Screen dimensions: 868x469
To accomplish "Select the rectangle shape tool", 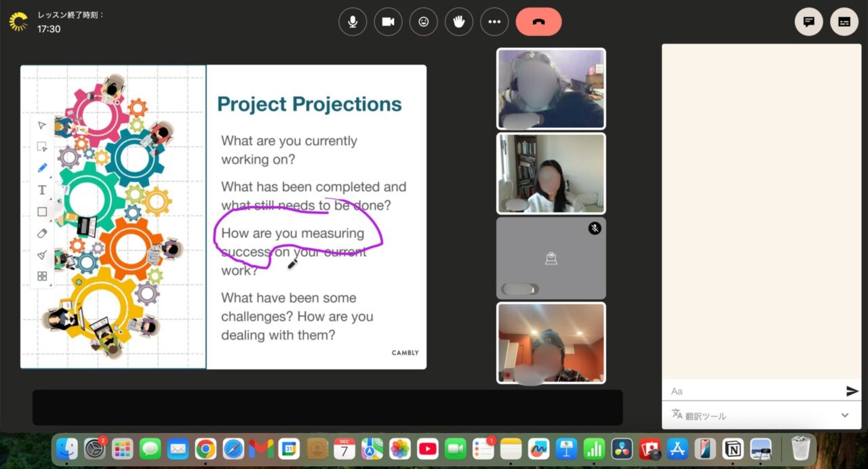I will point(42,211).
